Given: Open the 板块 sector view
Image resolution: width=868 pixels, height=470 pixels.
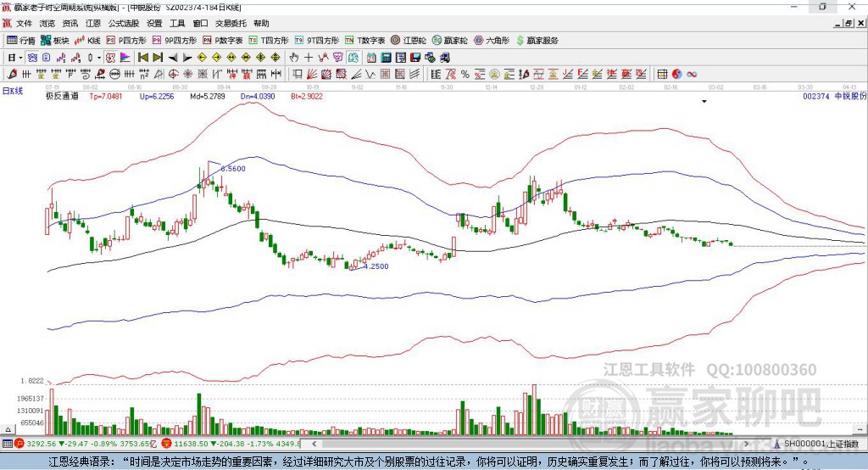Looking at the screenshot, I should click(55, 41).
